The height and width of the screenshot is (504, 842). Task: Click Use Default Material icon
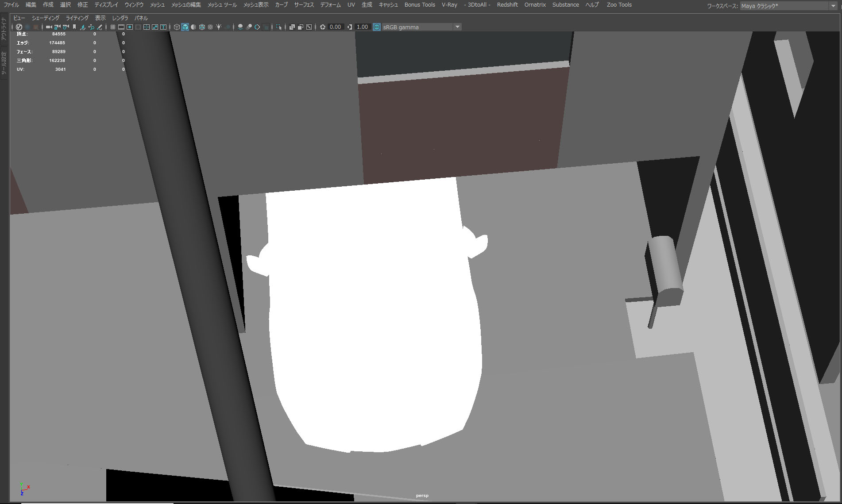[x=193, y=27]
